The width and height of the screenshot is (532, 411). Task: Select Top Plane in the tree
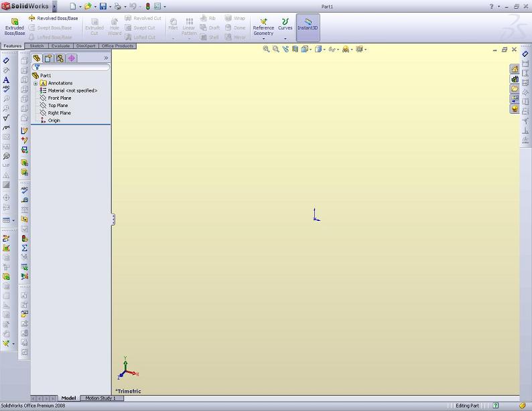(54, 105)
